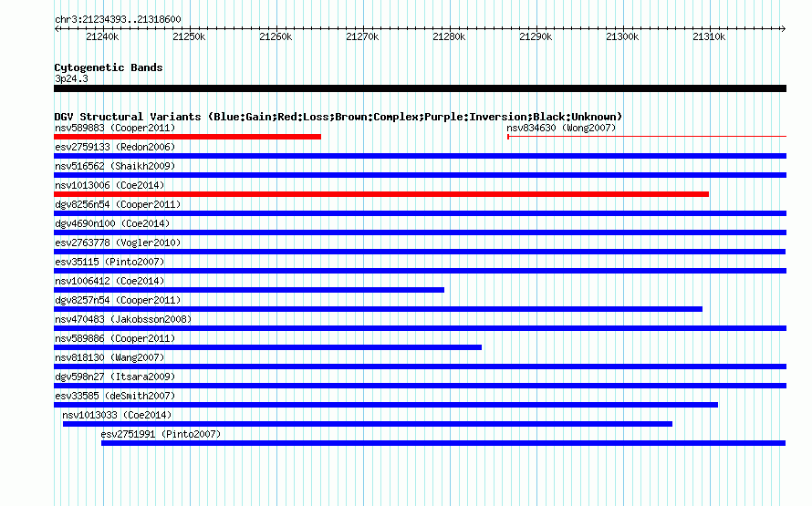Click the Cytogenetic Bands track title

click(109, 67)
